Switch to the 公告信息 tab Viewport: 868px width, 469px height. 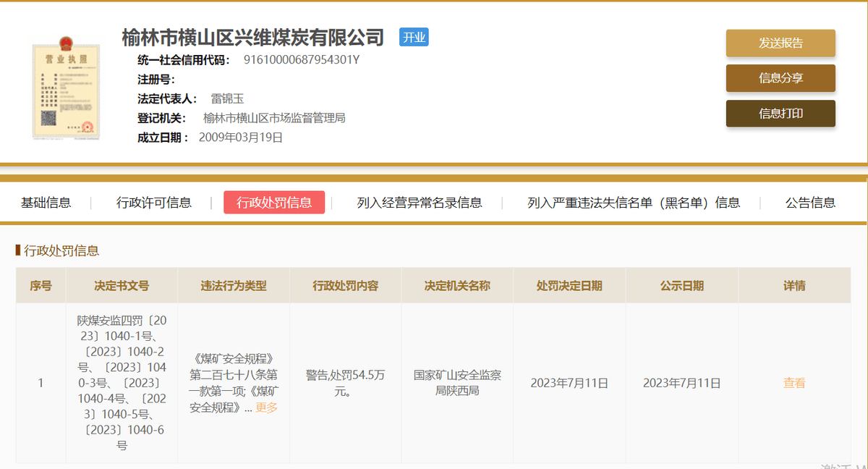coord(810,203)
